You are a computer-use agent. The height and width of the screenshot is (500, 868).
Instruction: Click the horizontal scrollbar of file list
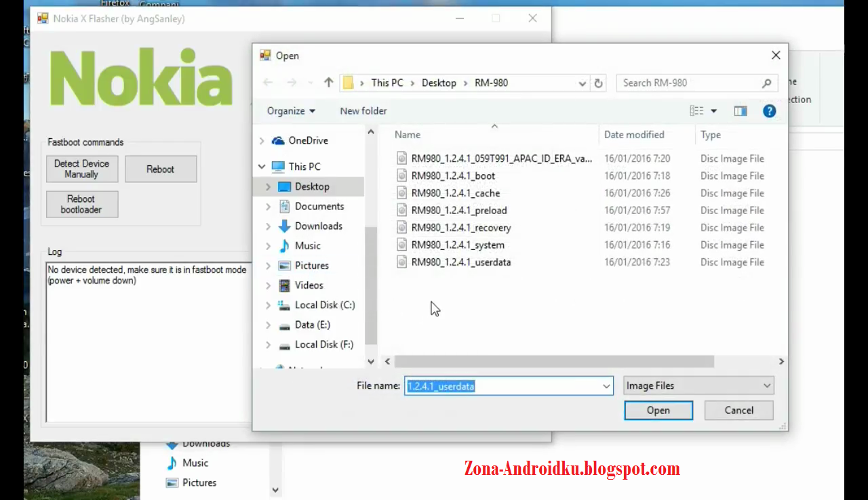coord(554,362)
